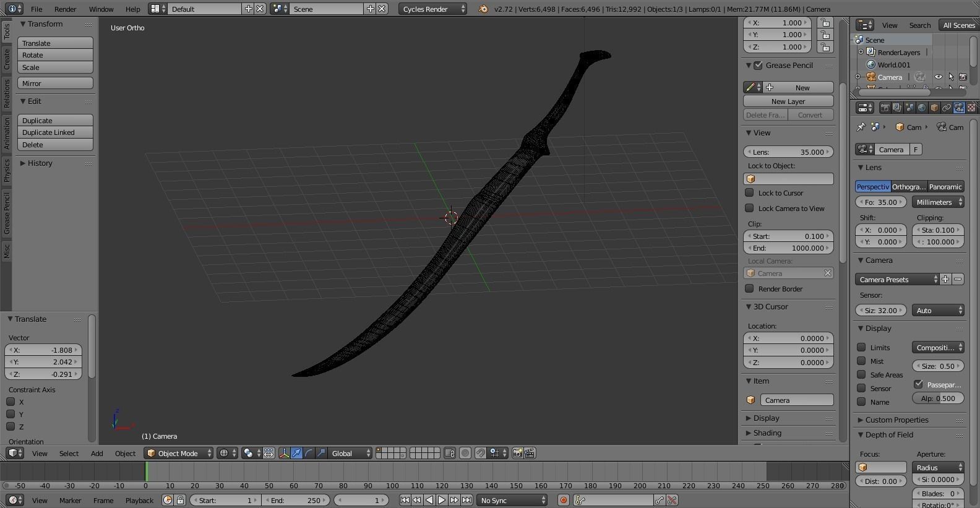Toggle Camera visibility eye in outliner
This screenshot has height=508, width=980.
[939, 77]
